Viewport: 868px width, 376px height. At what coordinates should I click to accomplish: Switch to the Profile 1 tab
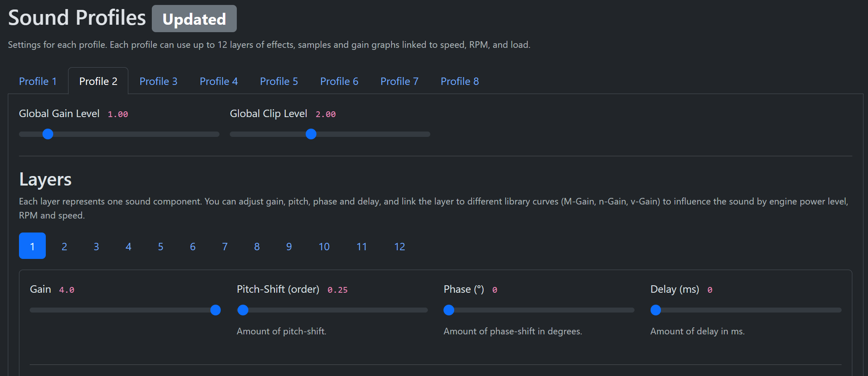coord(38,81)
